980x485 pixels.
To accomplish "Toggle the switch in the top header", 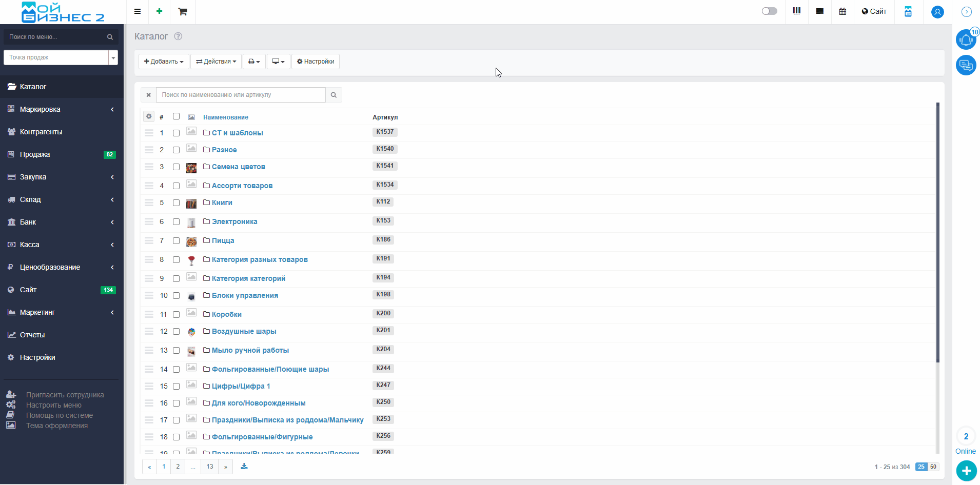I will click(769, 11).
